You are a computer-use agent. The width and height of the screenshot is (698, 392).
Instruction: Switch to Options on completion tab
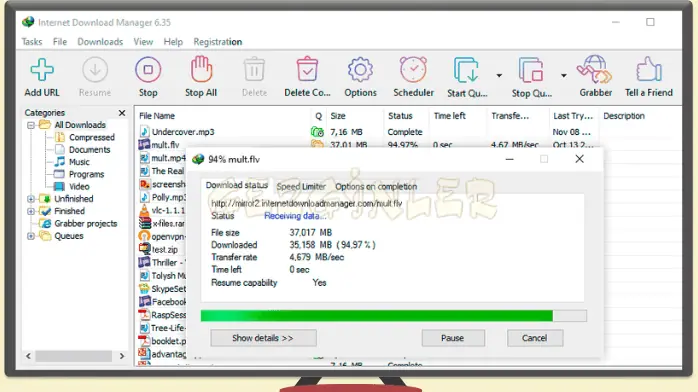pyautogui.click(x=376, y=186)
